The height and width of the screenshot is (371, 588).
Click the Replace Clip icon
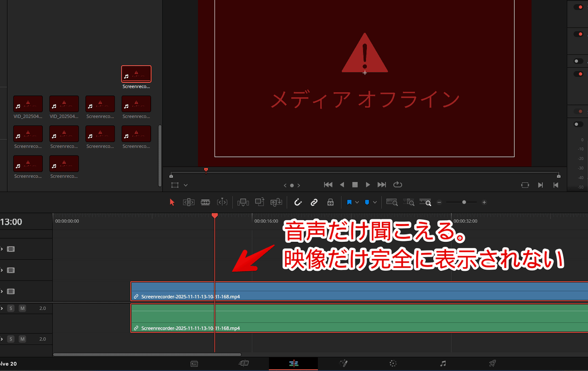[x=276, y=202]
